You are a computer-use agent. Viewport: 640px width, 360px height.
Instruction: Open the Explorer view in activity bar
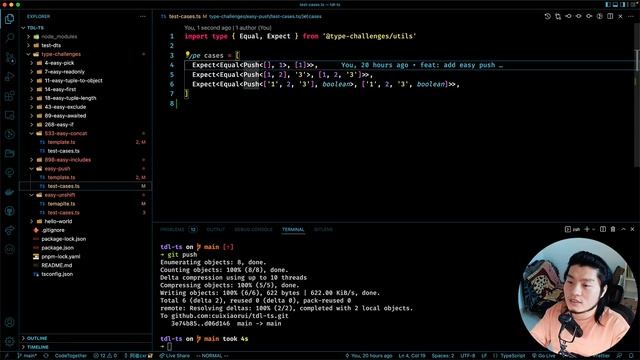pos(9,19)
